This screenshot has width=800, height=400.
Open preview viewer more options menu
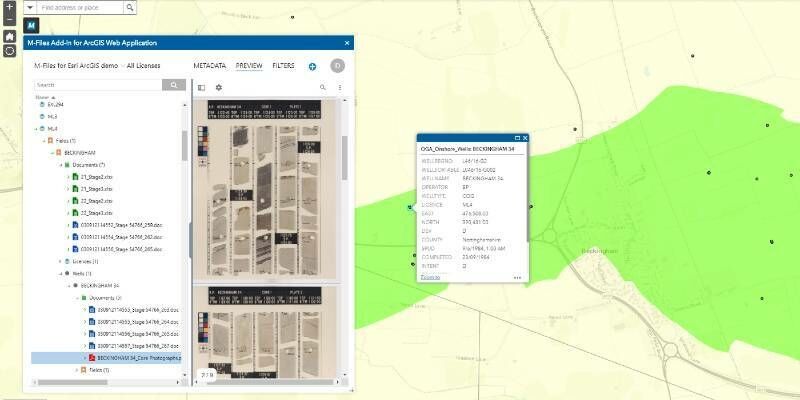click(x=340, y=88)
